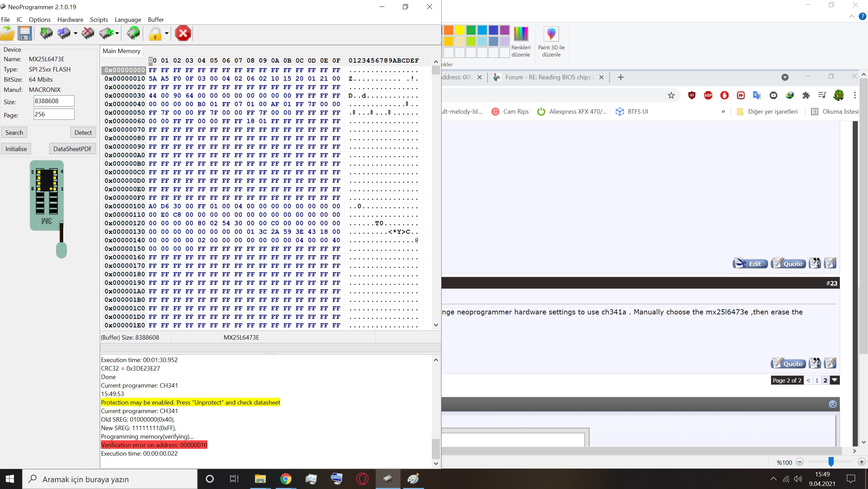Expand the Unprotect padlock dropdown arrow
The height and width of the screenshot is (489, 868).
167,33
